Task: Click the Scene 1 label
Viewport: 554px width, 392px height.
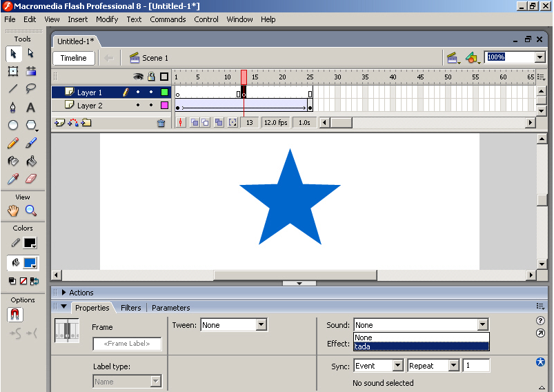Action: [155, 58]
